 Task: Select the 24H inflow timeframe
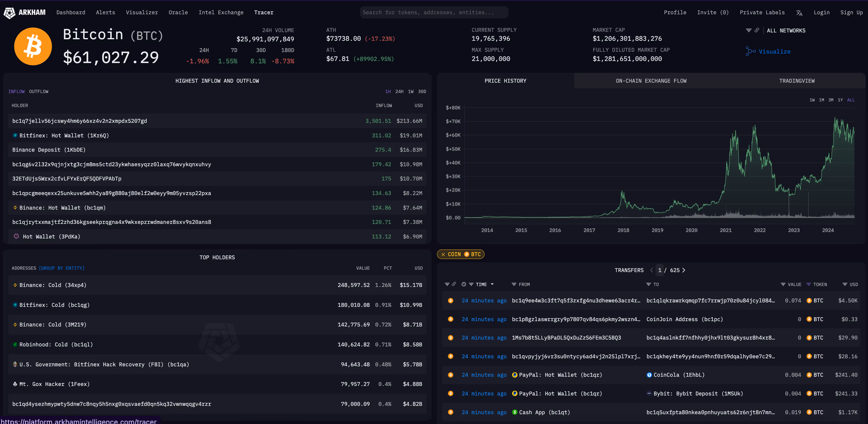[x=399, y=91]
